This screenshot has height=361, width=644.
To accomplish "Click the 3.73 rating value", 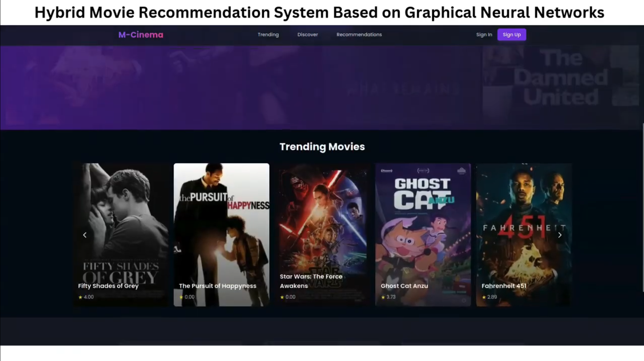I will click(391, 297).
